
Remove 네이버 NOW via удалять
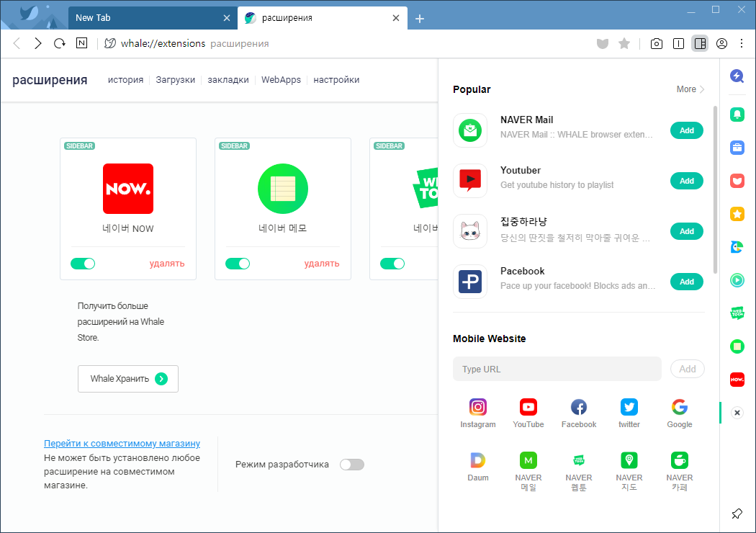tap(167, 264)
